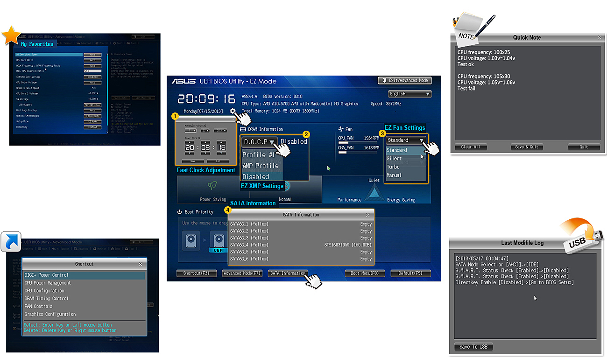Select Silent fan profile option
The image size is (607, 364).
click(x=406, y=159)
